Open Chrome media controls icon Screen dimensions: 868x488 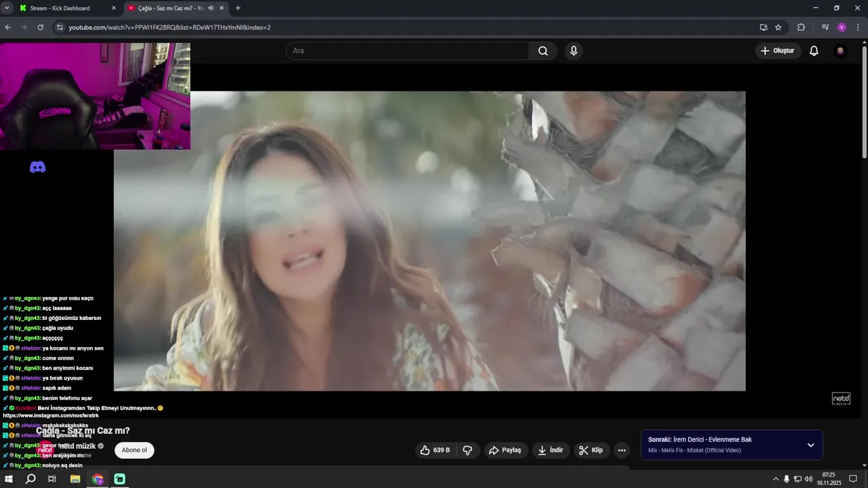[x=825, y=27]
